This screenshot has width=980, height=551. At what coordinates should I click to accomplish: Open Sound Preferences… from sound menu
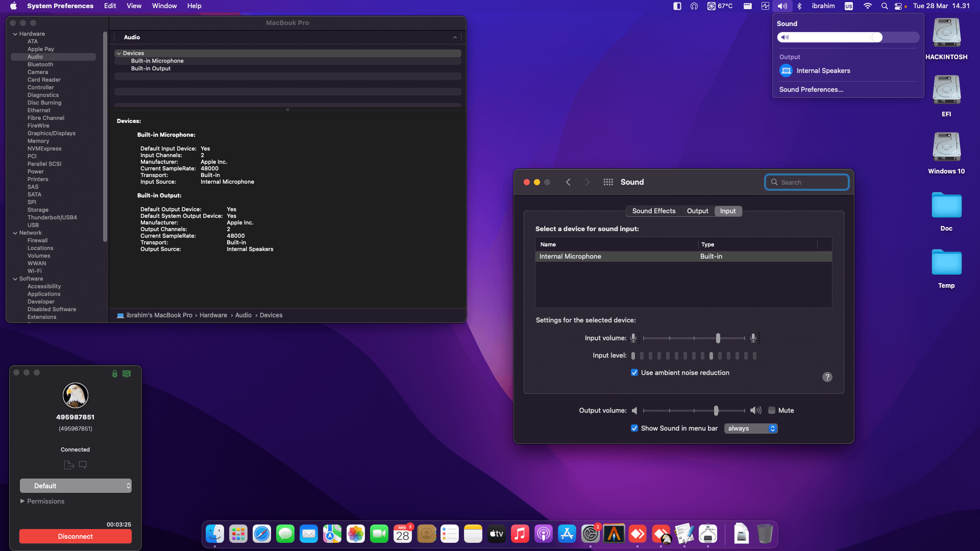tap(811, 90)
